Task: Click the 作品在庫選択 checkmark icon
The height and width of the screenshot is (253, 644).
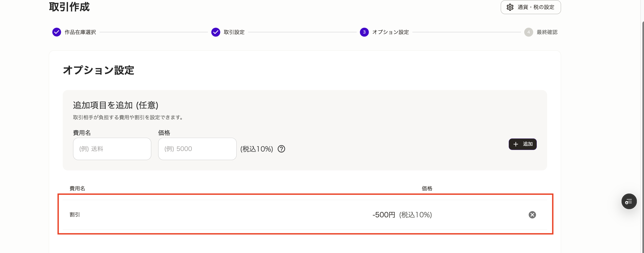Action: 57,32
